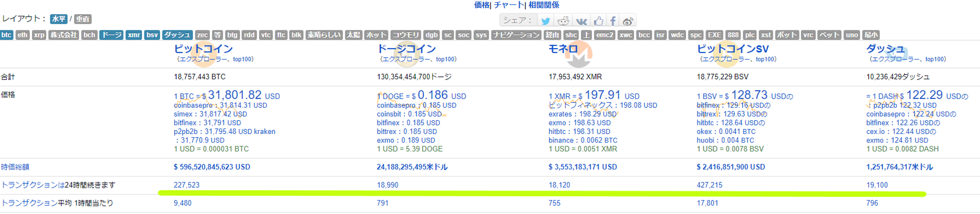
Task: Click bitfinex : 31,791 USD price line
Action: pos(207,123)
